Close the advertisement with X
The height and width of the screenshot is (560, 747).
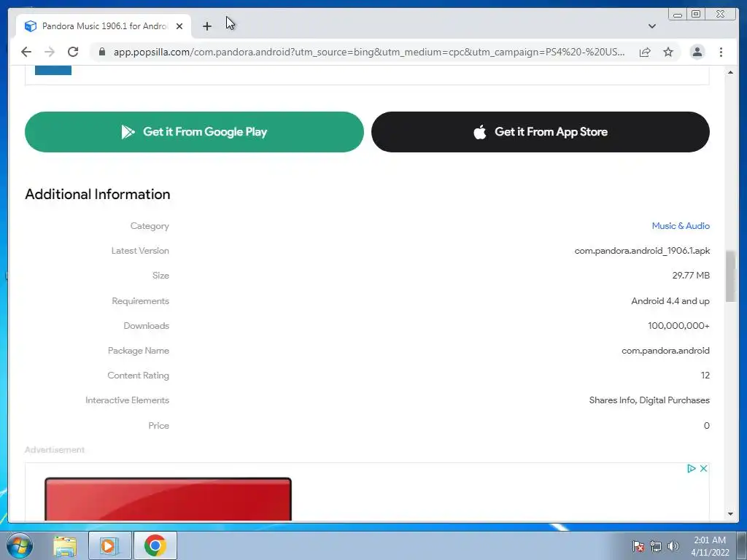click(703, 469)
